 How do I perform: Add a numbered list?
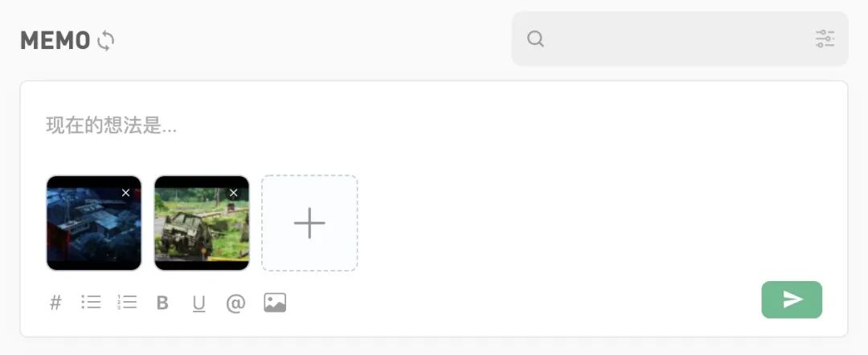point(127,302)
